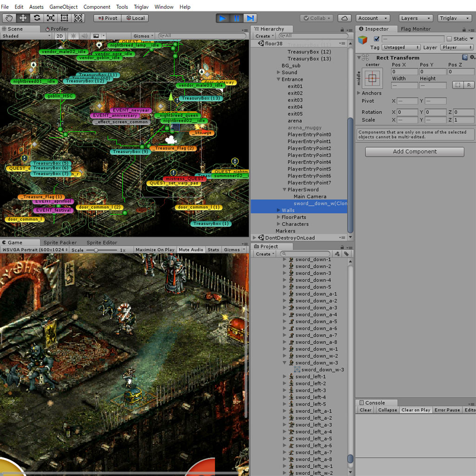The width and height of the screenshot is (476, 476).
Task: Click the GameObject cube icon in Inspector
Action: tap(363, 40)
